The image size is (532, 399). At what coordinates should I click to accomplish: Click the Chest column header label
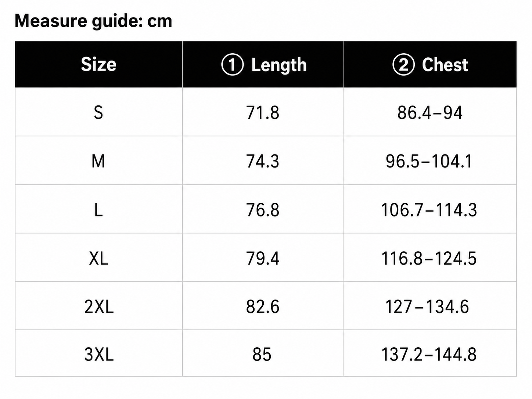pos(445,65)
